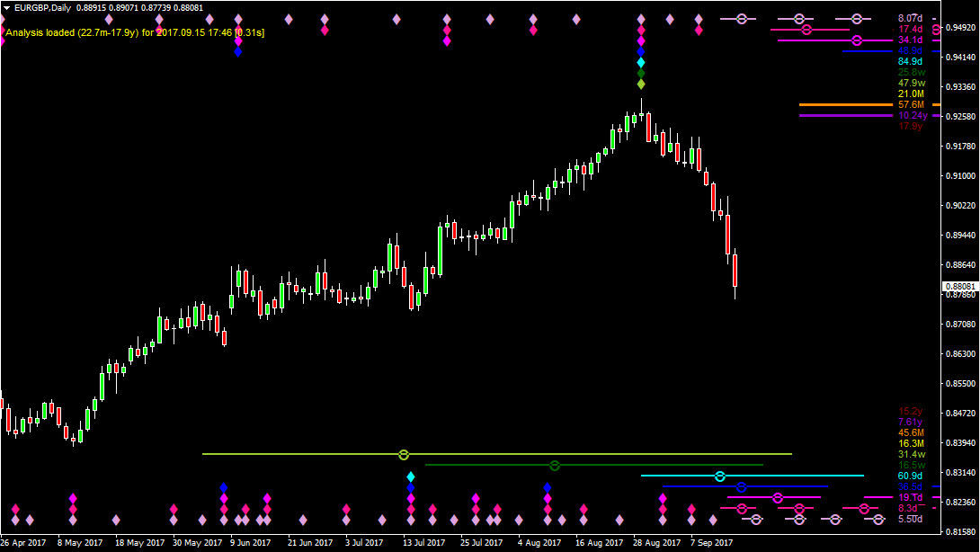Screen dimensions: 980x552
Task: Click the 7.61y purple cycle label
Action: (911, 422)
